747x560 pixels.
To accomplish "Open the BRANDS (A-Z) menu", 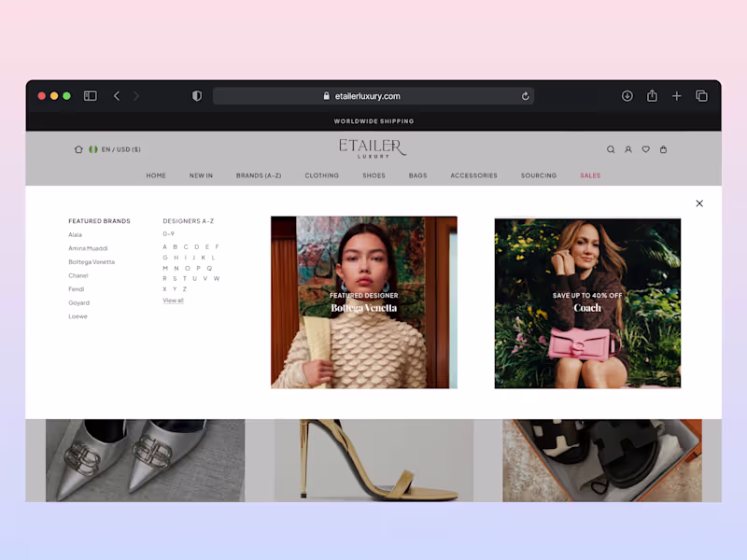I will (x=259, y=175).
